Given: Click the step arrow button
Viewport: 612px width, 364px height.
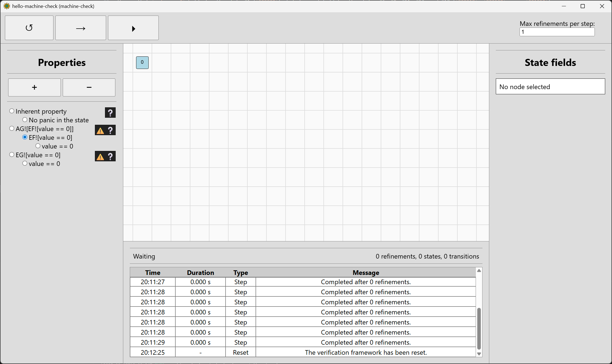Looking at the screenshot, I should (x=80, y=28).
